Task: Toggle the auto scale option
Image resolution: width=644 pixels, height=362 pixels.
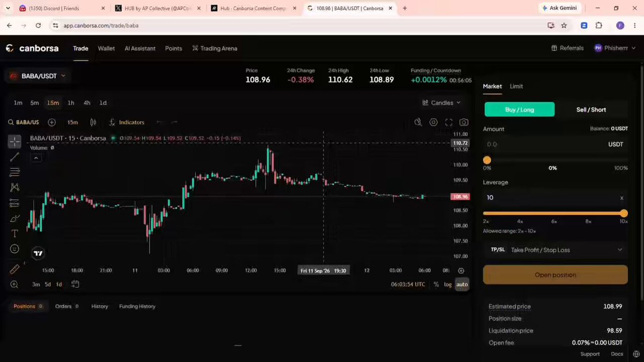Action: pyautogui.click(x=462, y=284)
